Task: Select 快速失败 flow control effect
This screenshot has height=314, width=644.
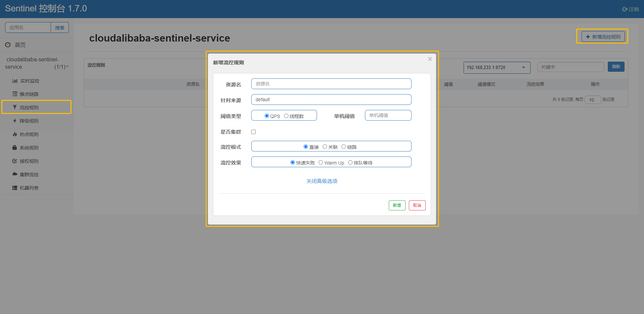Action: (x=292, y=163)
